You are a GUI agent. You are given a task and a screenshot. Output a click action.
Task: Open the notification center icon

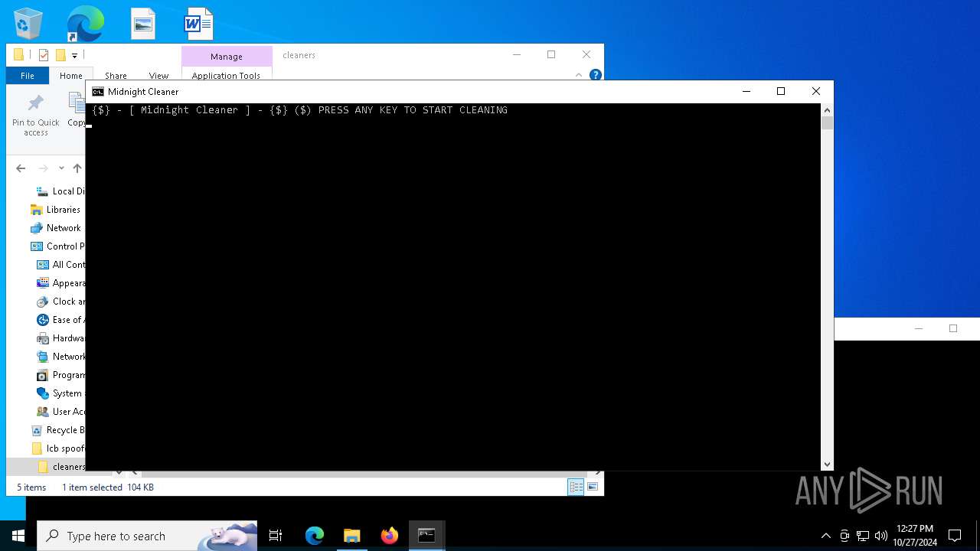tap(955, 536)
